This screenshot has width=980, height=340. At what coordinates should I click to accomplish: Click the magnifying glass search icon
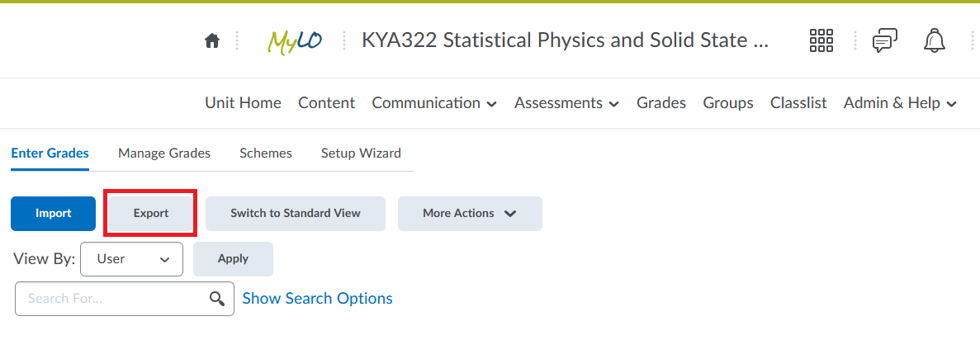[217, 299]
